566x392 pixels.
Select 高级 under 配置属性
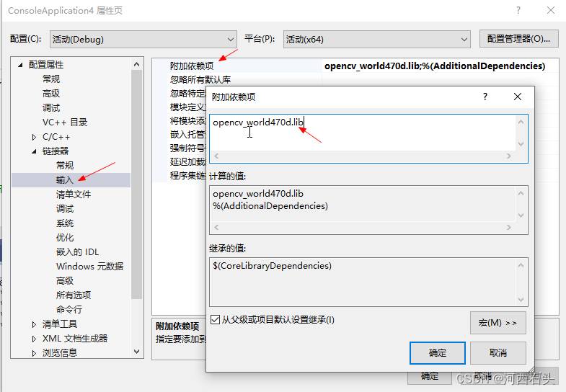51,94
